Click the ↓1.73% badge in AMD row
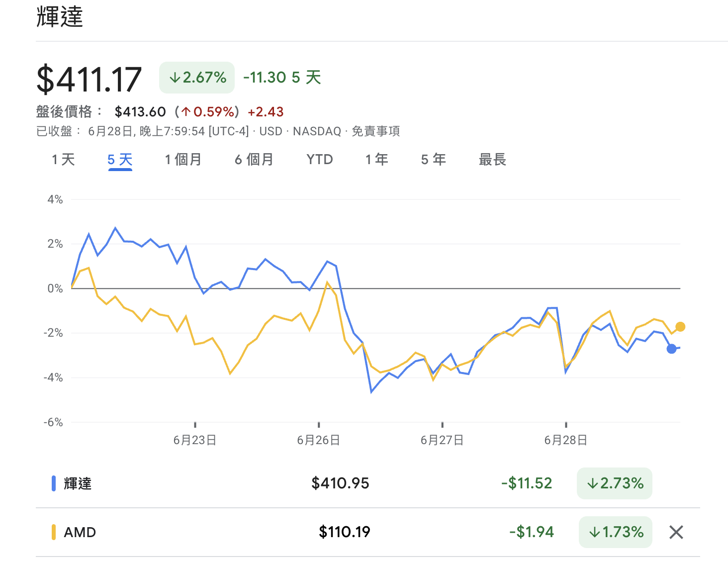Image resolution: width=728 pixels, height=561 pixels. pos(616,532)
